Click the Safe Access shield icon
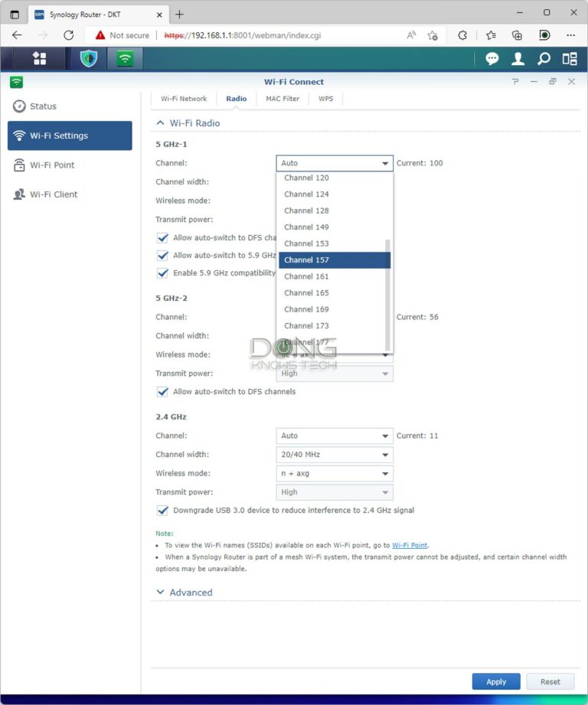Viewport: 588px width, 705px height. tap(89, 59)
